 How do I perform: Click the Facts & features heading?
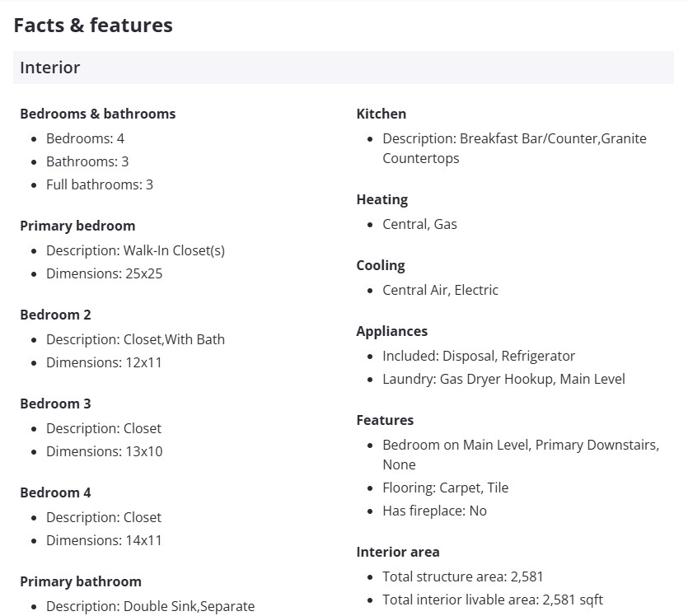point(93,26)
